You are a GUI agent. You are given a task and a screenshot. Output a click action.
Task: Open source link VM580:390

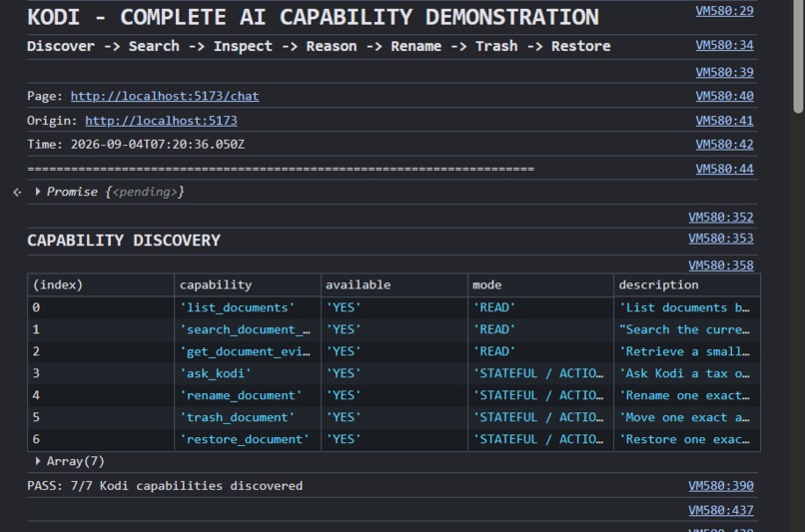[x=721, y=486]
